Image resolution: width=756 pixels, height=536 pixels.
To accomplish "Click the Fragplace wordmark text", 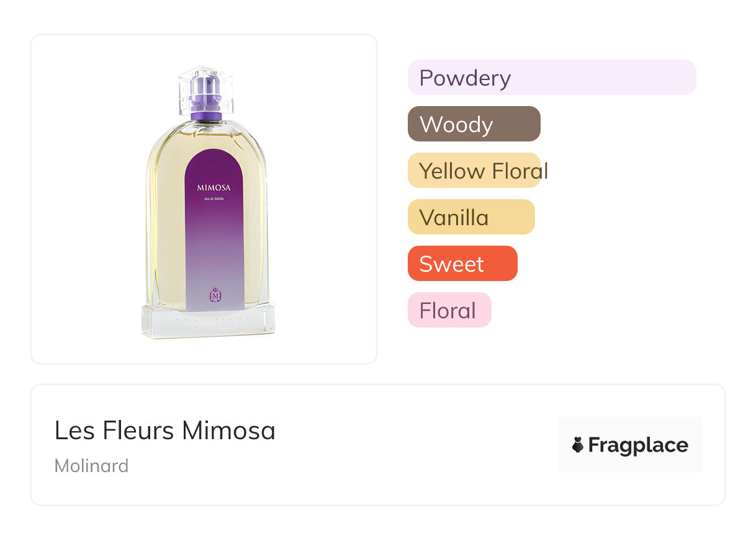I will point(638,445).
